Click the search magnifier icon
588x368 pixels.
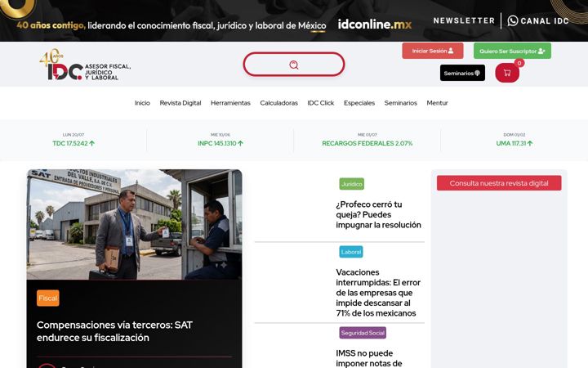pyautogui.click(x=294, y=65)
